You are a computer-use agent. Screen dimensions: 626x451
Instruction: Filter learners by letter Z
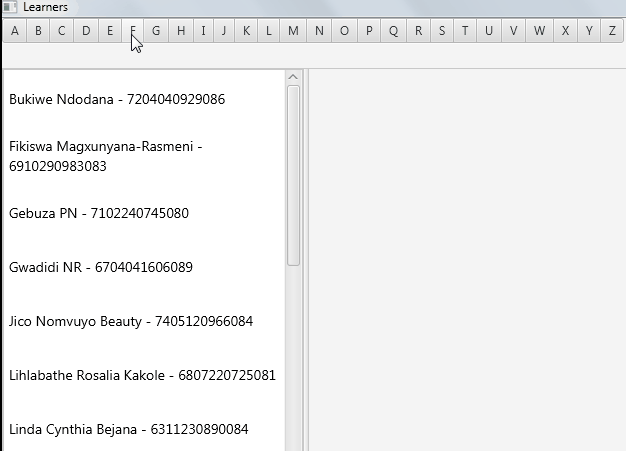tap(612, 31)
